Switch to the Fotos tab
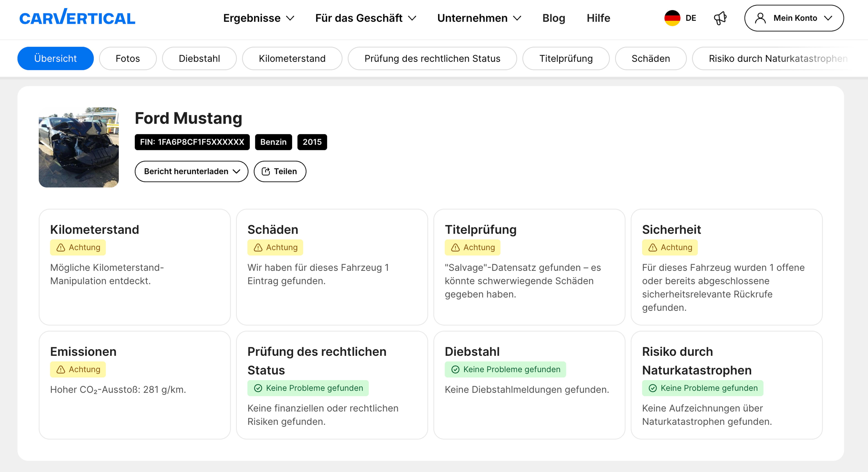This screenshot has height=472, width=868. click(x=128, y=58)
